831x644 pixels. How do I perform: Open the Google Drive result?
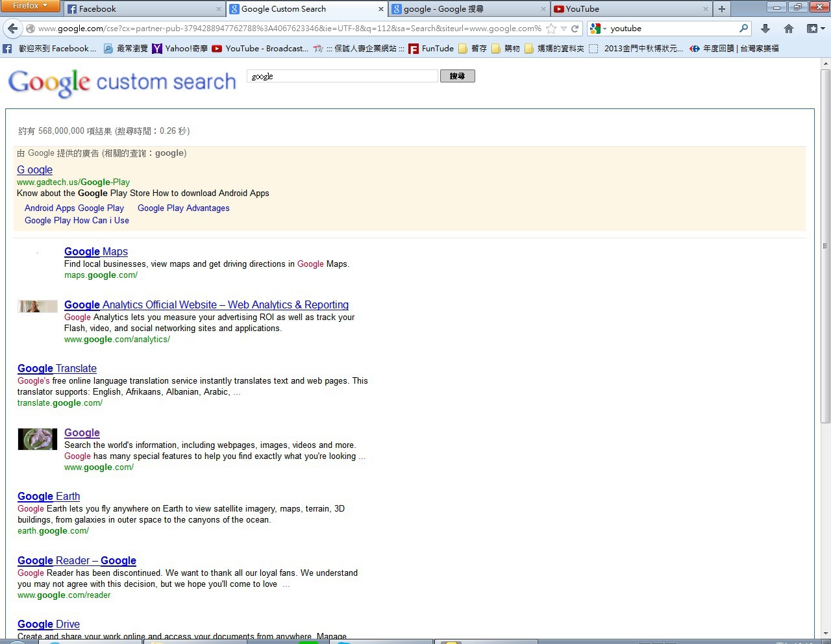click(x=49, y=625)
